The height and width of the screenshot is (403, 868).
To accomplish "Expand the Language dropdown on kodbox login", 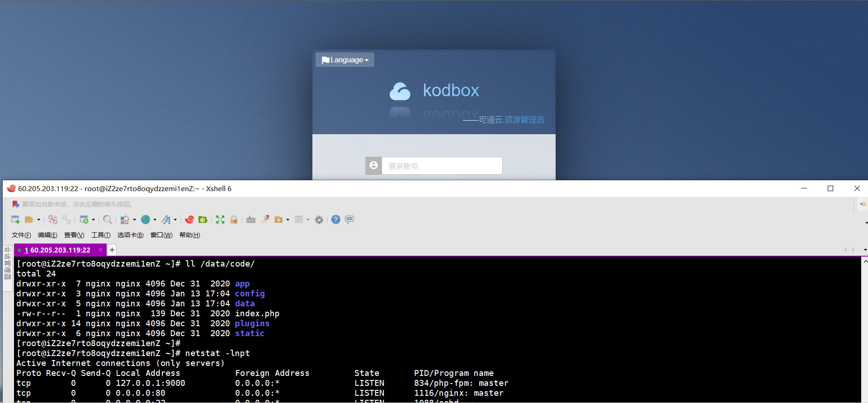I will pyautogui.click(x=345, y=60).
